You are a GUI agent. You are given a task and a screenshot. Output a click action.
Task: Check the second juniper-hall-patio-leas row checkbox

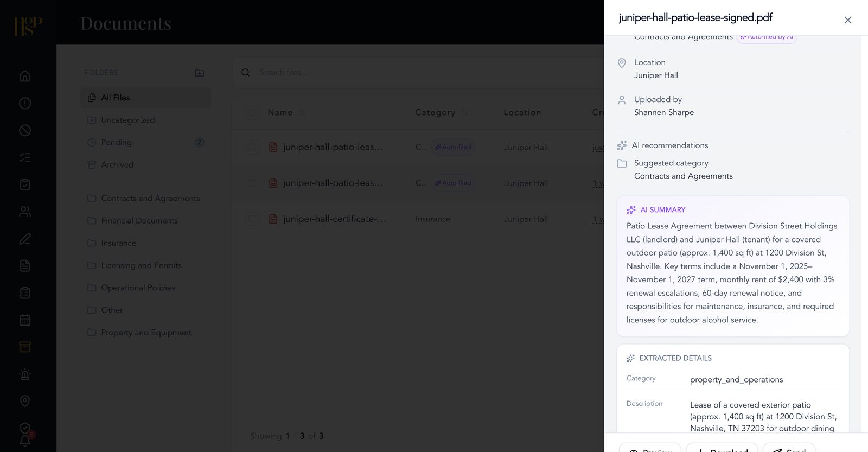tap(253, 183)
